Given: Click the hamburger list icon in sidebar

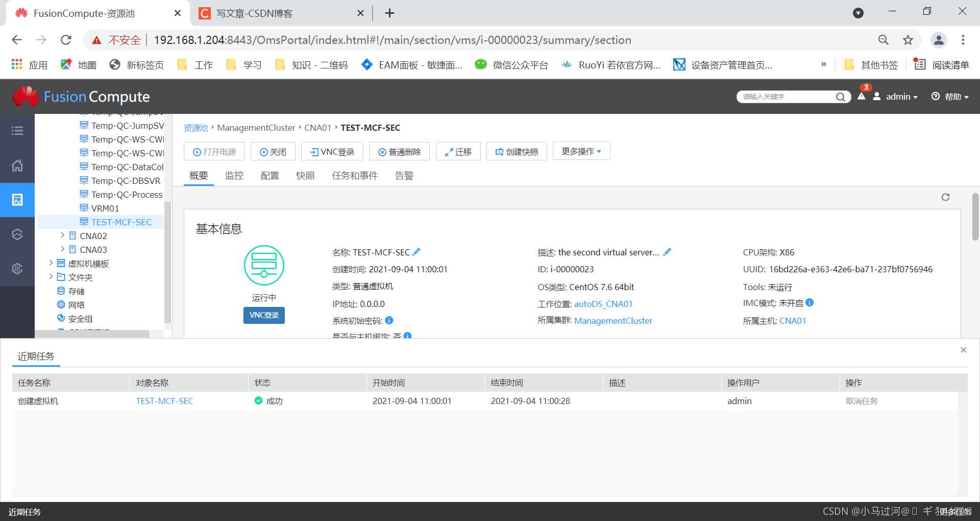Looking at the screenshot, I should tap(17, 131).
